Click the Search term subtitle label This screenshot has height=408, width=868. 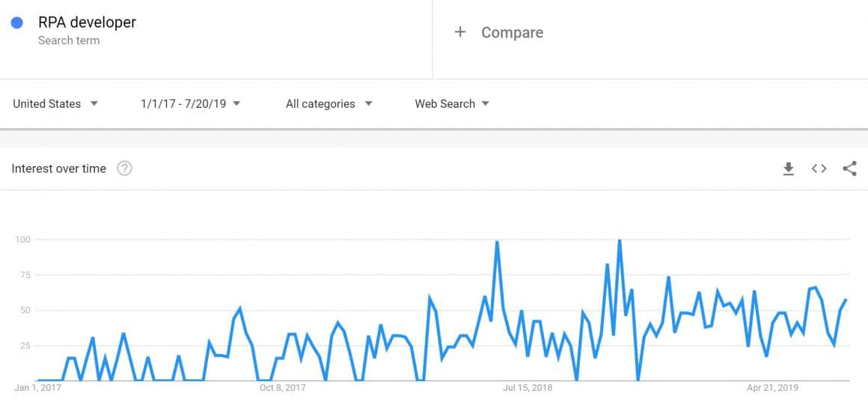[x=69, y=40]
